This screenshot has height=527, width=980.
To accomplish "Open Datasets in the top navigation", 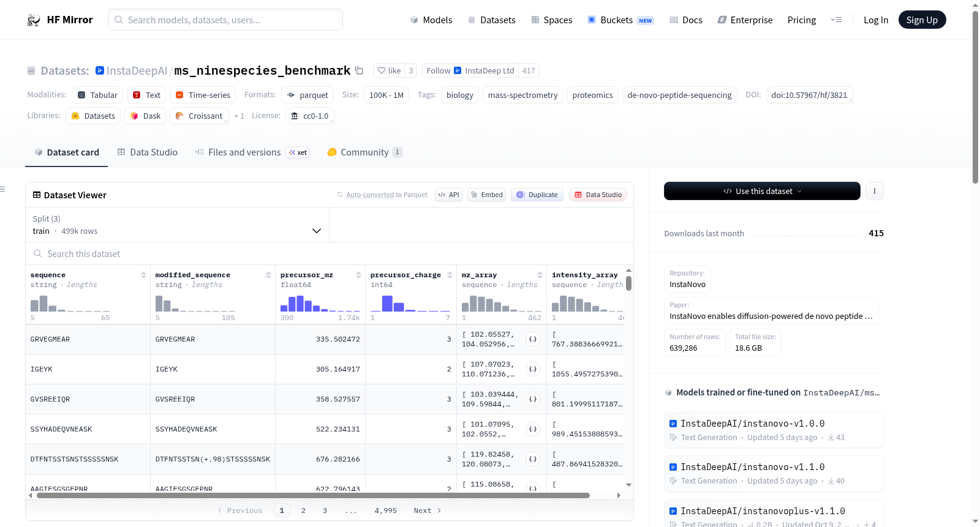I will click(x=492, y=20).
